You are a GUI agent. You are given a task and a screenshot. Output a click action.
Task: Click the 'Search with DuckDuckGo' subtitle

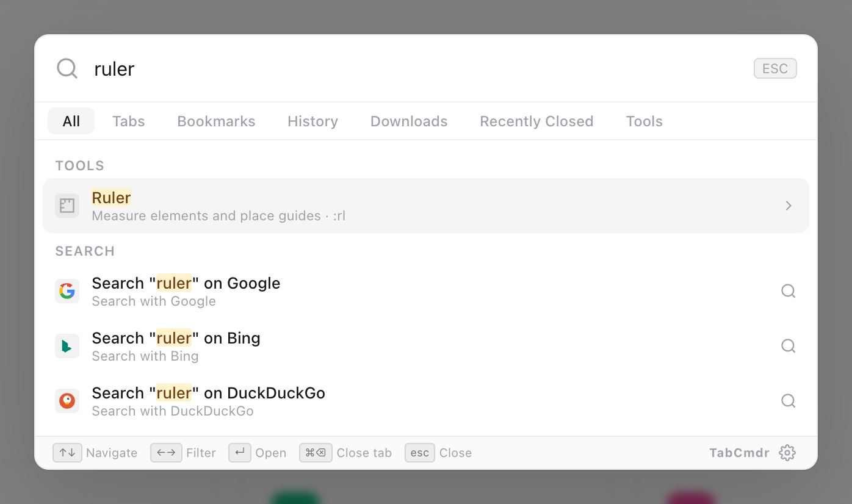(173, 411)
